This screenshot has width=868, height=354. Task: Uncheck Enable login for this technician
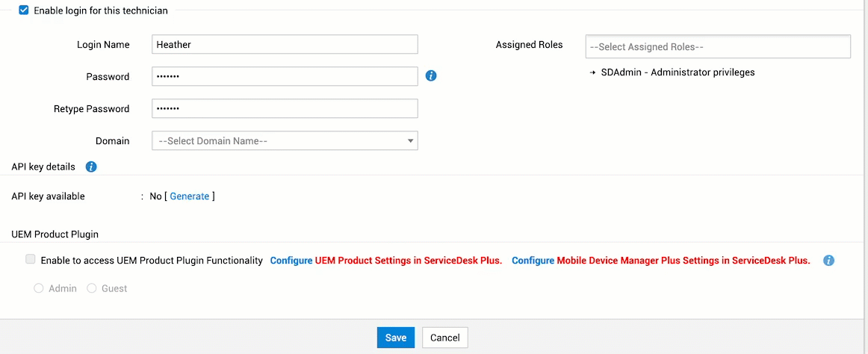(24, 10)
